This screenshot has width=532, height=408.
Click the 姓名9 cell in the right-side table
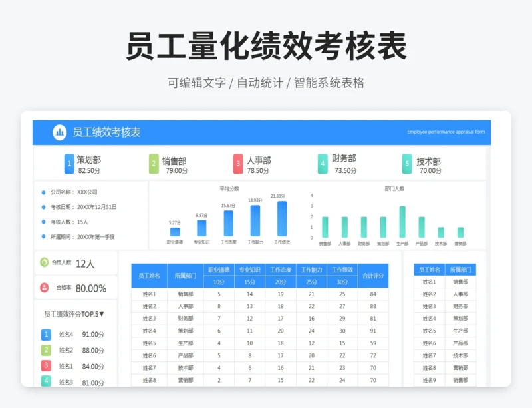coord(430,380)
